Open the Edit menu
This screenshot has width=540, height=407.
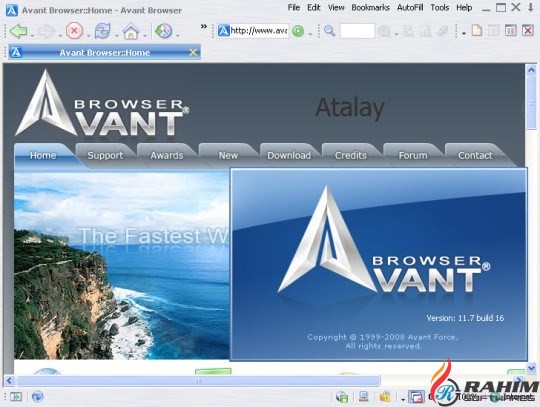314,8
